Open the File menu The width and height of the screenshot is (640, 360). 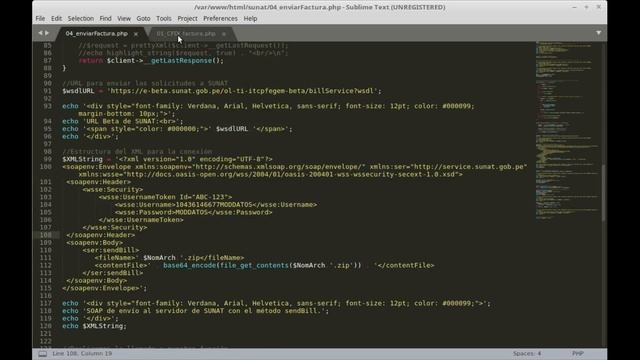tap(40, 18)
